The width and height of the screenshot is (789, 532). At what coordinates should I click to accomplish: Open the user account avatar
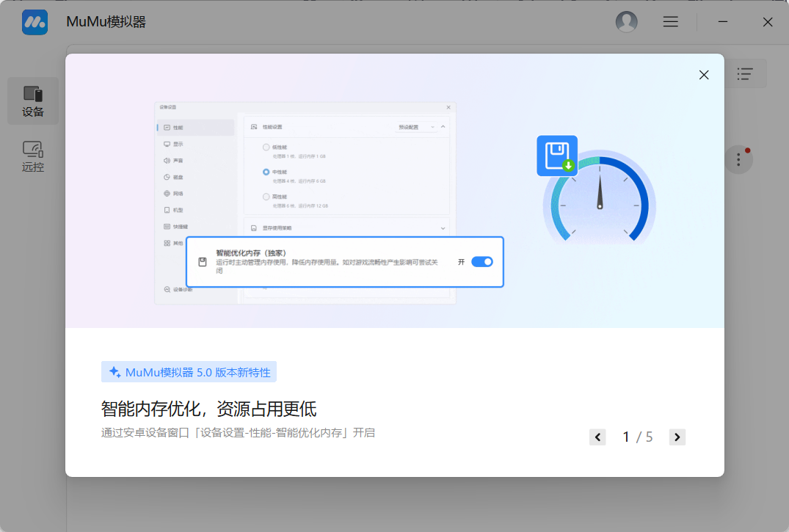pyautogui.click(x=627, y=21)
